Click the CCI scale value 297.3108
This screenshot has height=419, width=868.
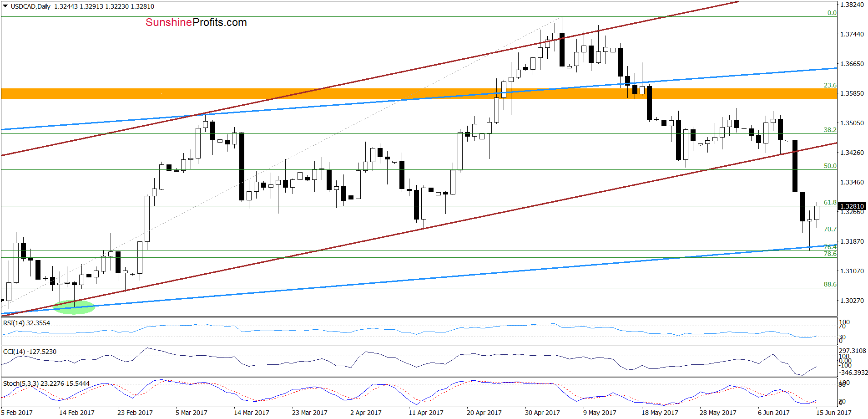point(853,351)
